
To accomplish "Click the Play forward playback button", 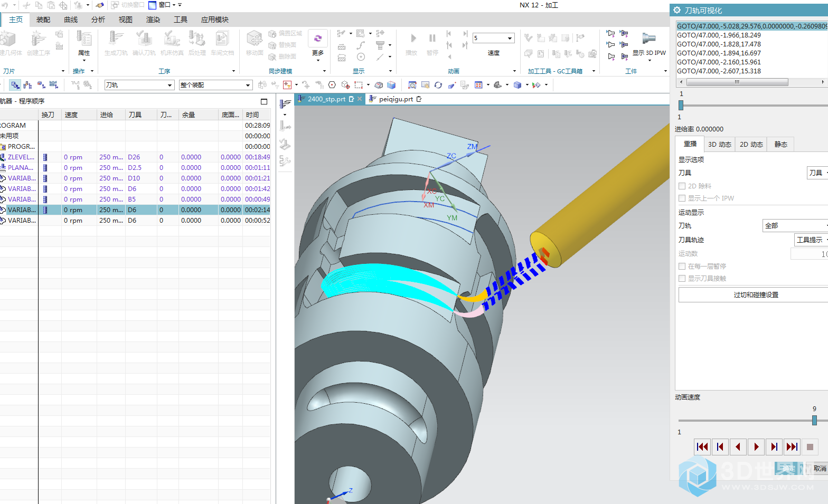I will coord(756,447).
